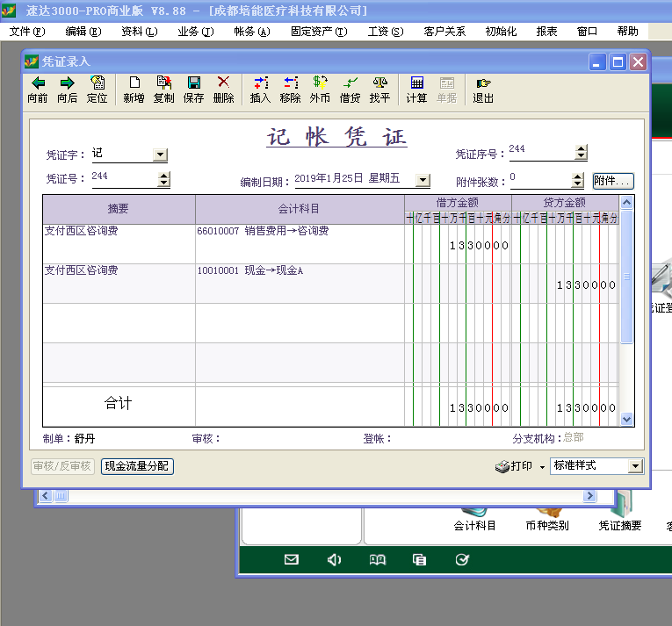Exit voucher entry with 退出 icon
Screen dimensions: 672x626
coord(483,90)
